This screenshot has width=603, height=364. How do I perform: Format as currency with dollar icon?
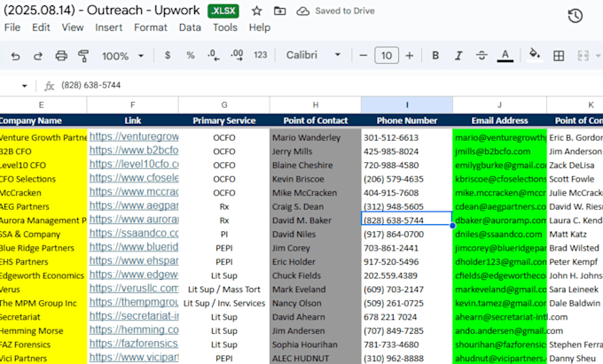point(168,55)
